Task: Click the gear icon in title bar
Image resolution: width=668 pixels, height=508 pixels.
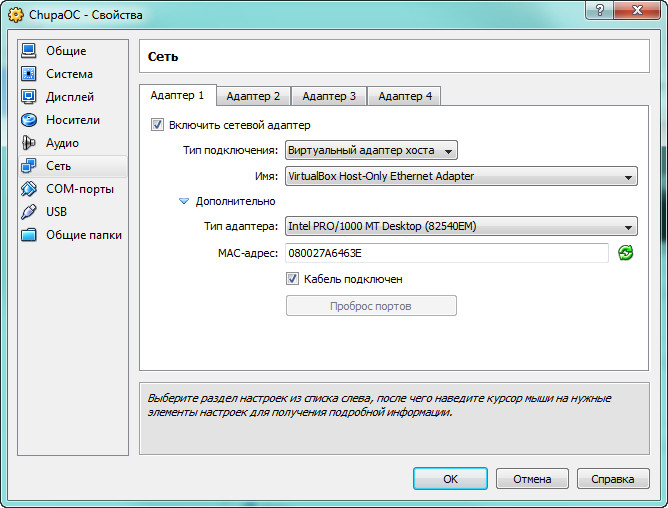Action: click(16, 15)
